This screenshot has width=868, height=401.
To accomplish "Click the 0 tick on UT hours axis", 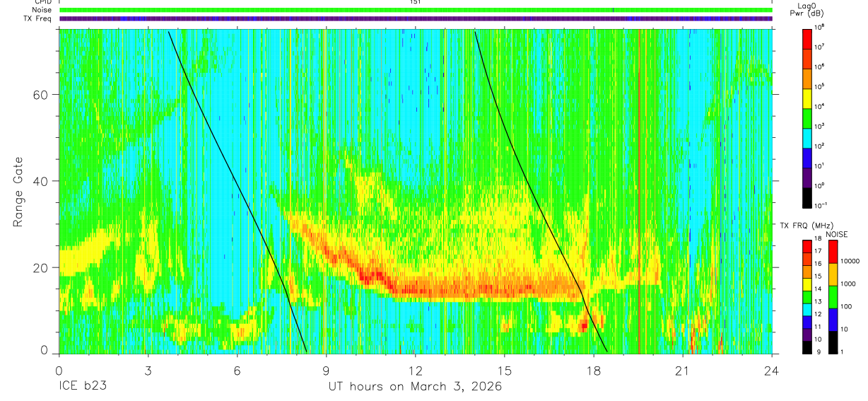I will pos(59,371).
